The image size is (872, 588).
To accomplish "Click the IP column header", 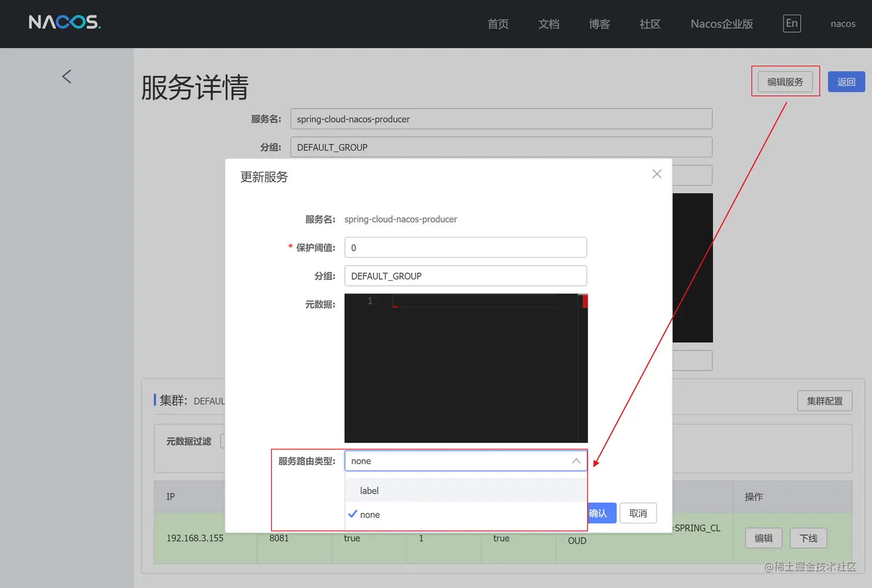I will 171,496.
